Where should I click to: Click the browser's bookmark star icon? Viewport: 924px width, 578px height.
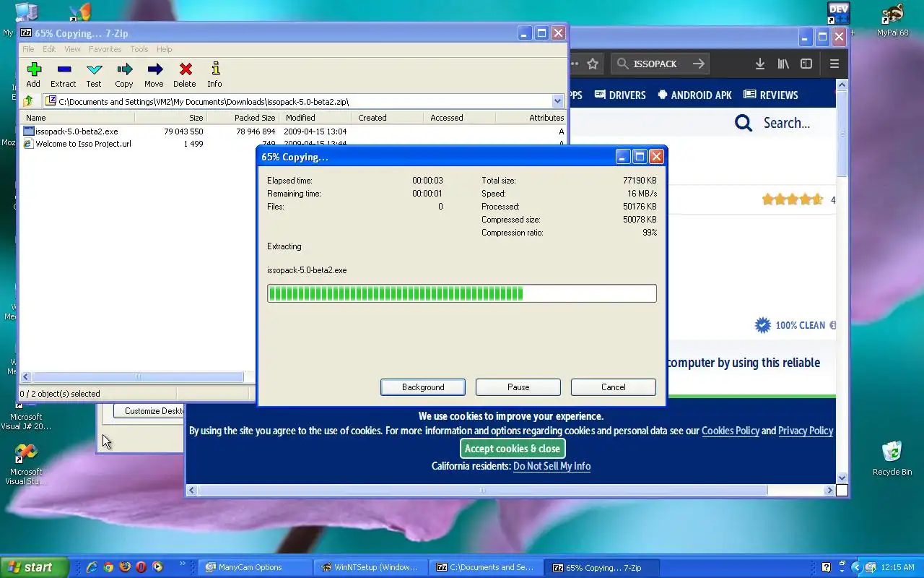click(x=593, y=64)
